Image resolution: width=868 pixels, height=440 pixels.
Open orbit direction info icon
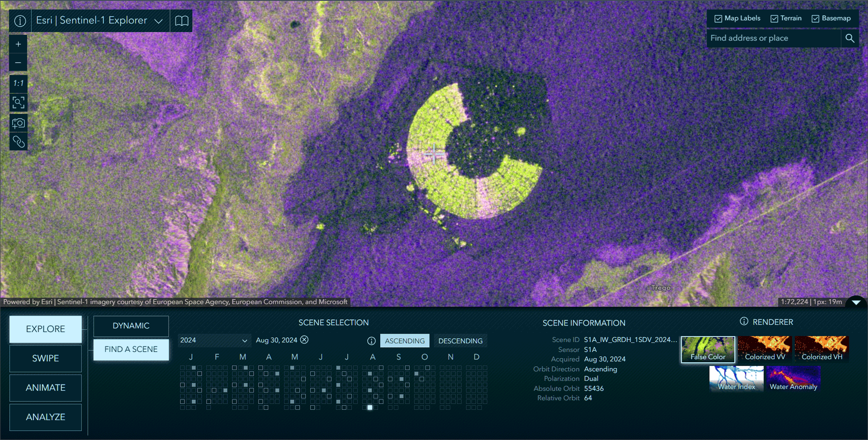[372, 341]
